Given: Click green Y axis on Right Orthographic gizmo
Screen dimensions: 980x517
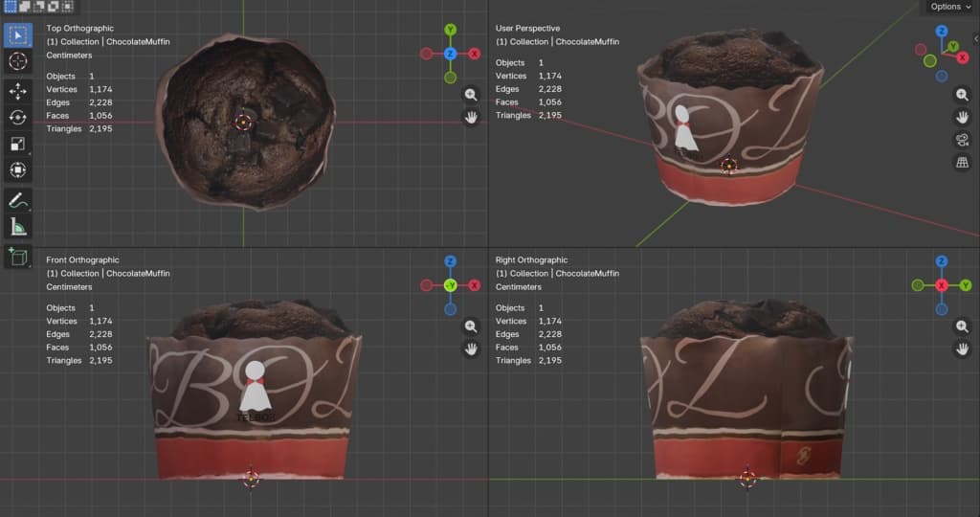Looking at the screenshot, I should 918,285.
